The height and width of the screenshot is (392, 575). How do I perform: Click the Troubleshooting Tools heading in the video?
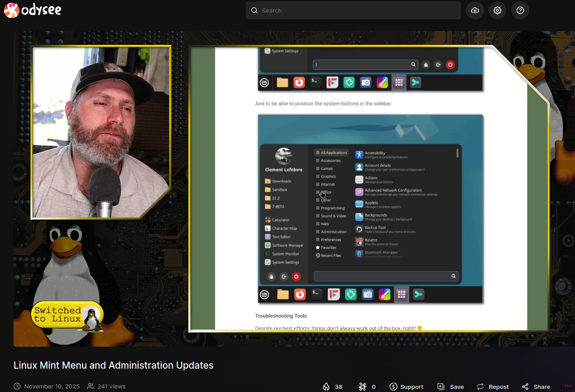pos(281,316)
